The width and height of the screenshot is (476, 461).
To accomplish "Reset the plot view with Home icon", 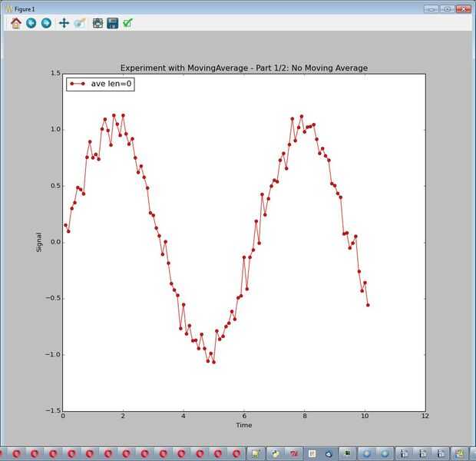I will 16,23.
